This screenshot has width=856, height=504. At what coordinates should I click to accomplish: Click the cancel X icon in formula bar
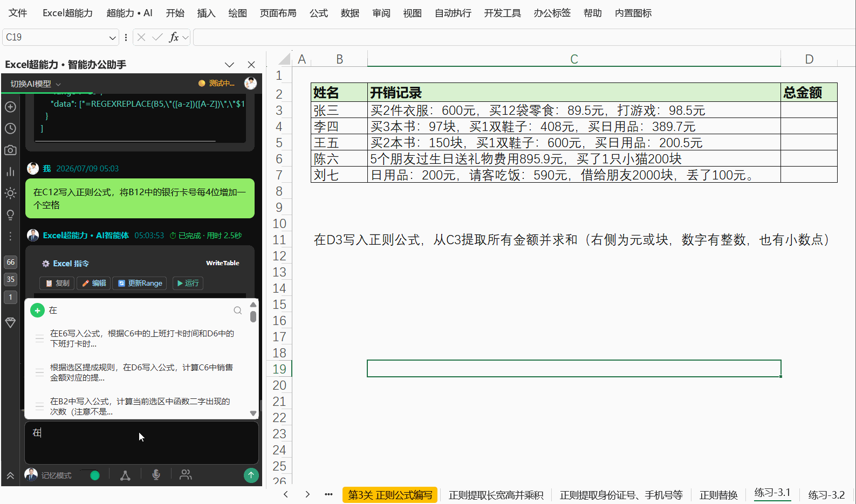tap(141, 37)
